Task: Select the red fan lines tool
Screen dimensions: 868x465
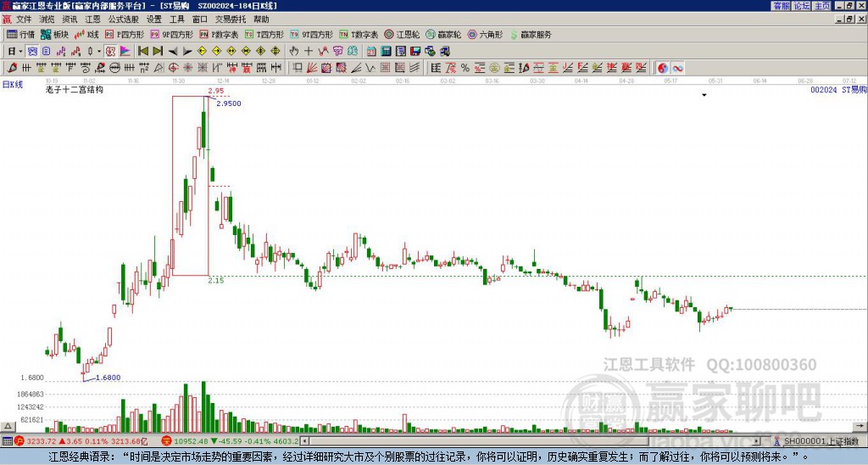Action: pyautogui.click(x=312, y=68)
